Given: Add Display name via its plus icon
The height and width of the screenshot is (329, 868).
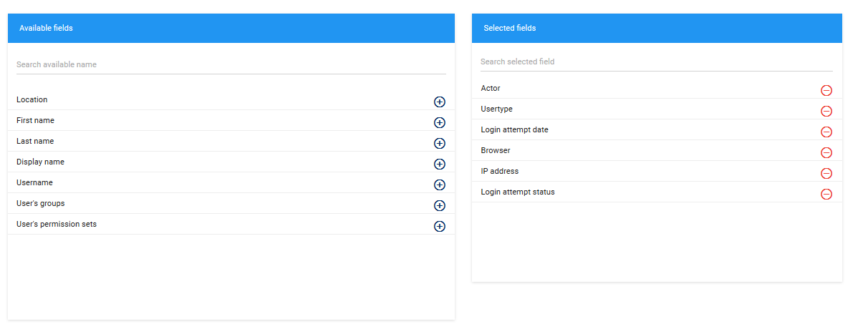Looking at the screenshot, I should pos(440,164).
